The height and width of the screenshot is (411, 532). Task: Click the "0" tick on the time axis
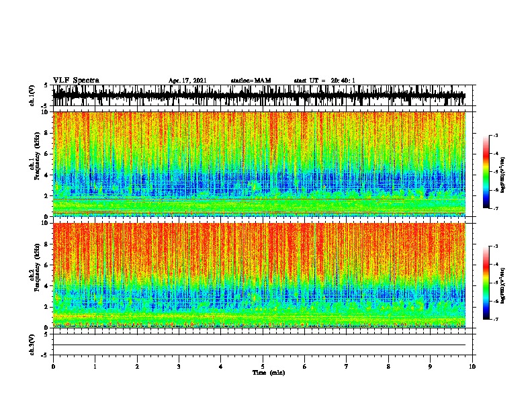[x=53, y=367]
